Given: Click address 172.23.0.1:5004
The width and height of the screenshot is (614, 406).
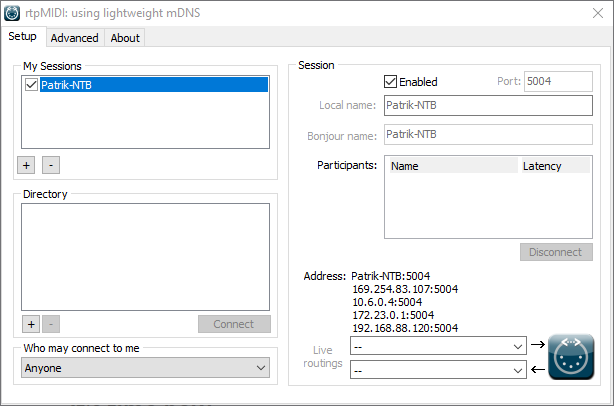Looking at the screenshot, I should (x=393, y=315).
